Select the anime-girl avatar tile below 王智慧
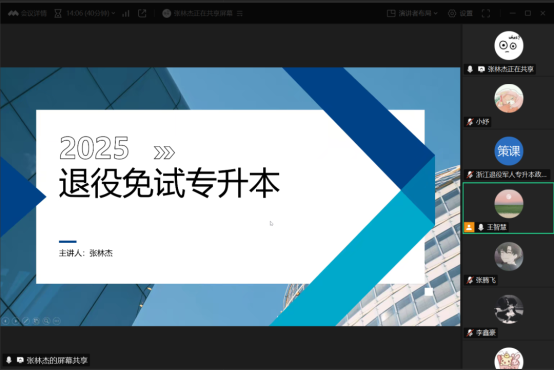Screen dimensions: 554x371 pos(508,257)
